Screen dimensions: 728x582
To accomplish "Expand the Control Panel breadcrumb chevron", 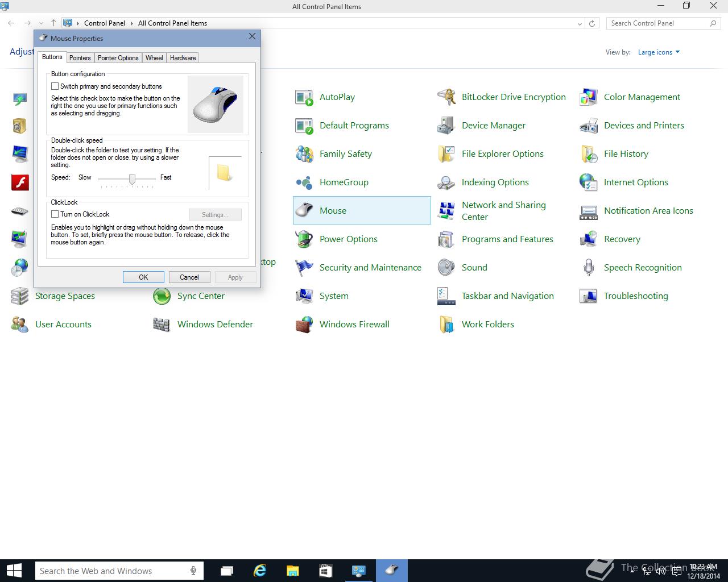I will click(131, 23).
